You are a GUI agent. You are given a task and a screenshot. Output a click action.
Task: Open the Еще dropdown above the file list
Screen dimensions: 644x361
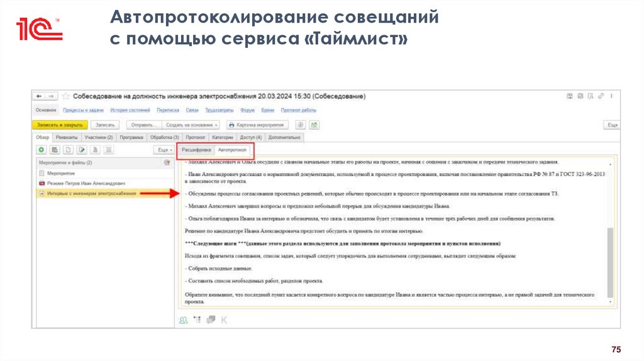pyautogui.click(x=165, y=150)
